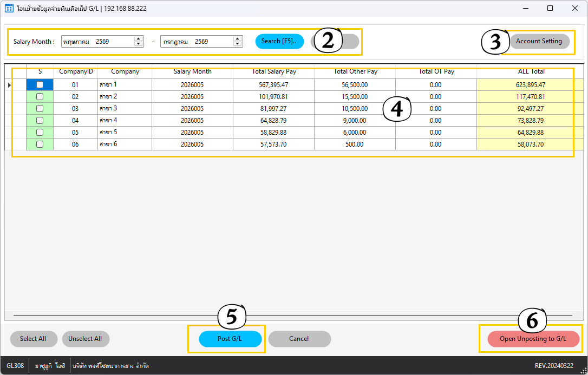Click the row selector arrow for company 01
Screen dimensions: 588x375
(x=9, y=85)
